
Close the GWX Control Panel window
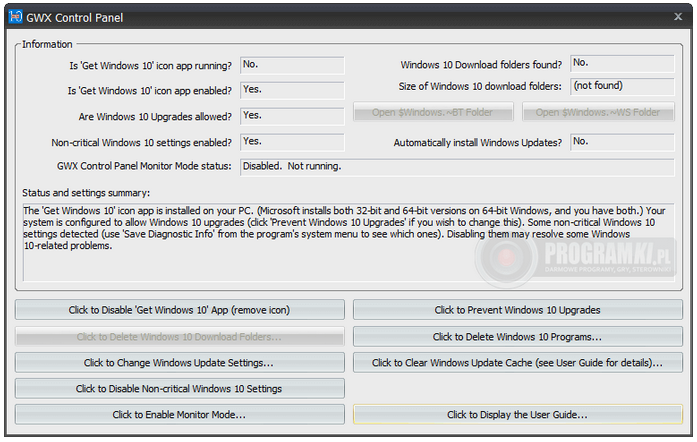[x=678, y=17]
